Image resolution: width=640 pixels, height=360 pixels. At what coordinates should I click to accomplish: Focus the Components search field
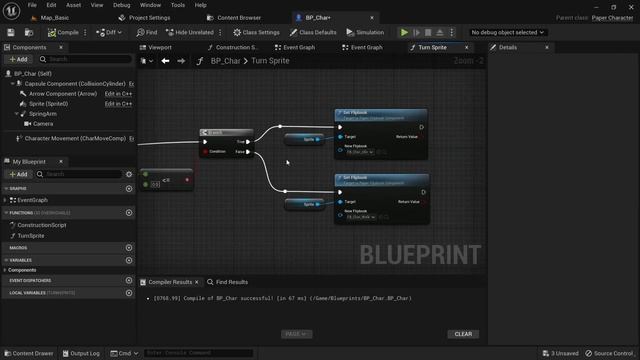click(x=85, y=59)
